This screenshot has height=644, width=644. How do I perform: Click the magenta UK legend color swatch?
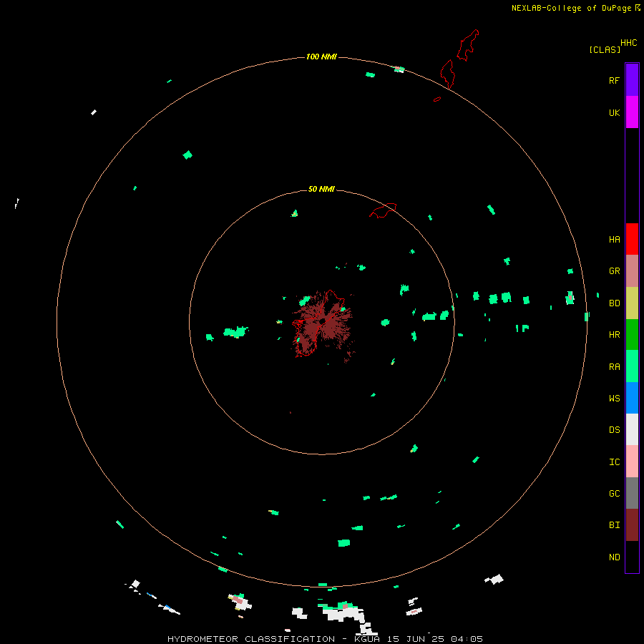[632, 112]
